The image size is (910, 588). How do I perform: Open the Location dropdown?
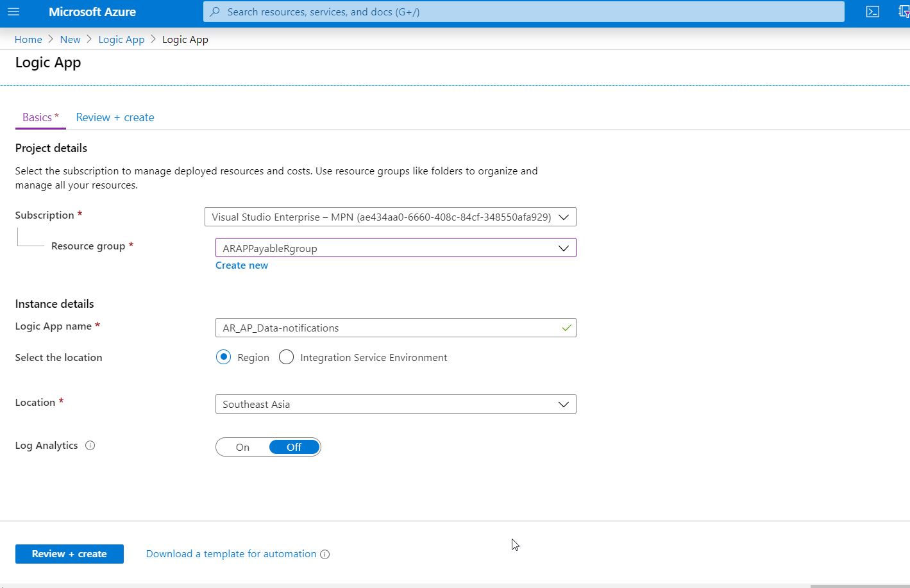coord(396,404)
